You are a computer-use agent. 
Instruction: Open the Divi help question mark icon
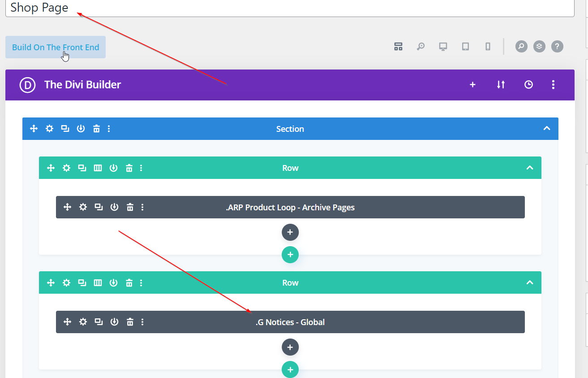pos(557,46)
